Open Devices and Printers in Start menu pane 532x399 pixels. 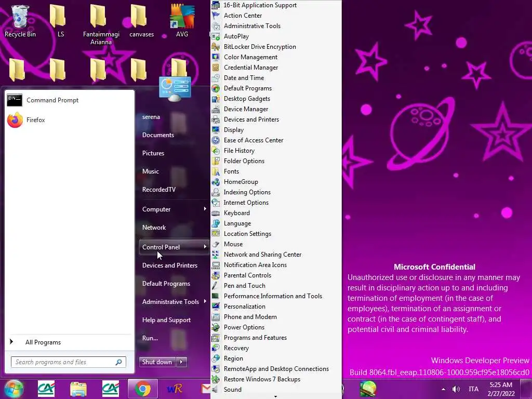point(170,265)
